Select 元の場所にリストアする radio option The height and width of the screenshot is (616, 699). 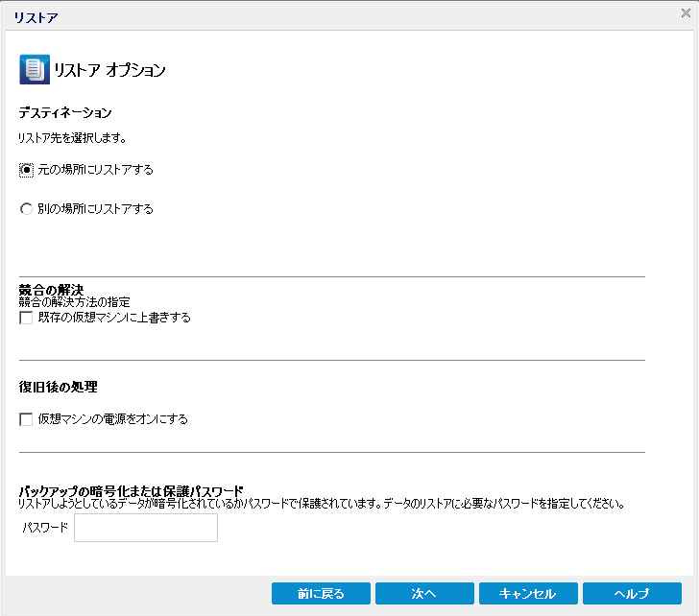click(26, 170)
